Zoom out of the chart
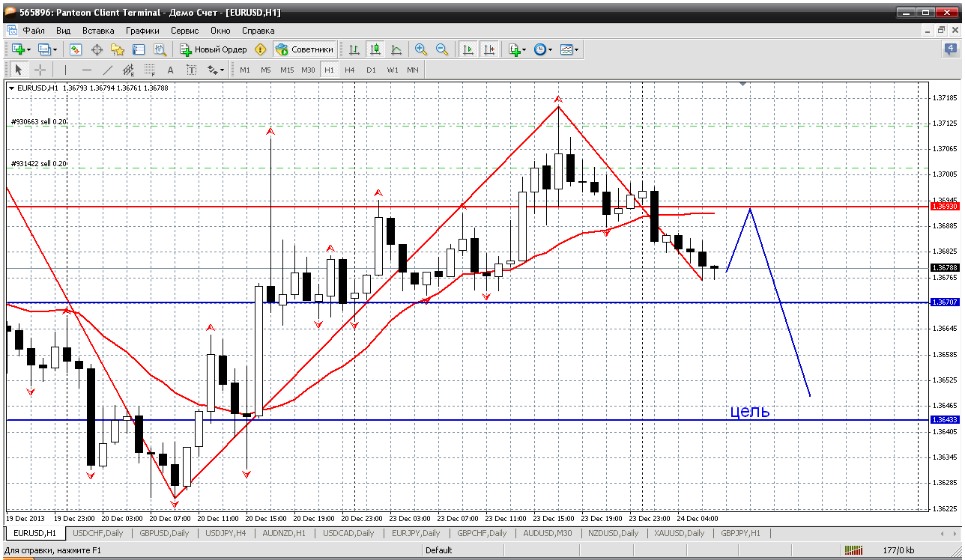Image resolution: width=965 pixels, height=560 pixels. (442, 49)
